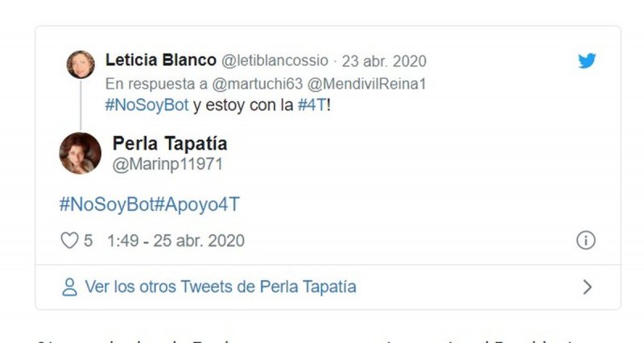
Task: Open the tweet info circle icon
Action: (586, 240)
